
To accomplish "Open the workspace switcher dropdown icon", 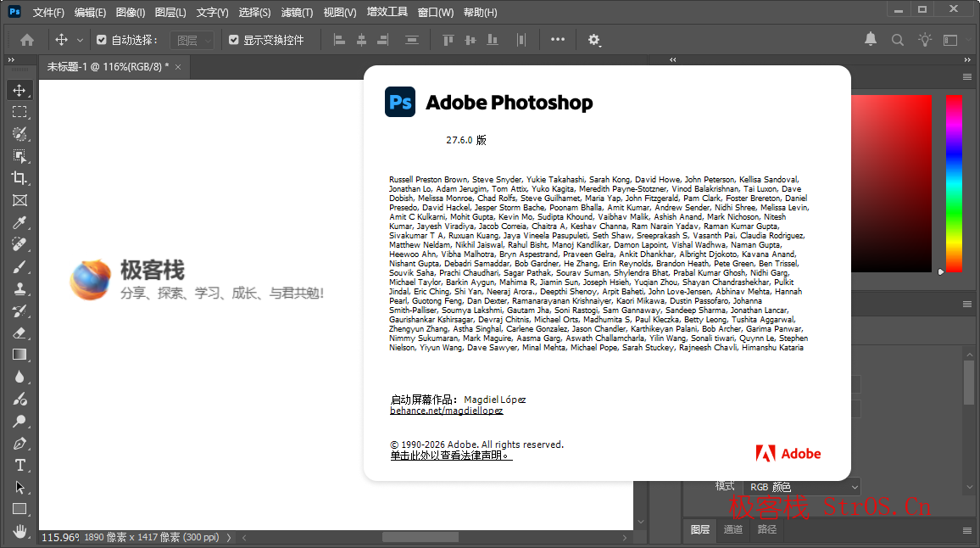I will [x=950, y=40].
